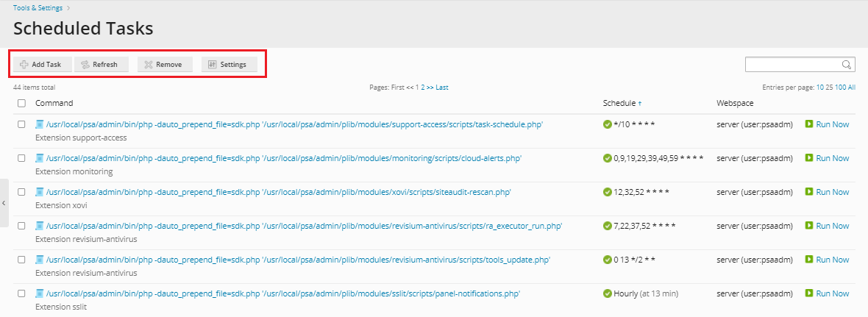Sort by Schedule column header
The height and width of the screenshot is (317, 868).
(x=619, y=103)
